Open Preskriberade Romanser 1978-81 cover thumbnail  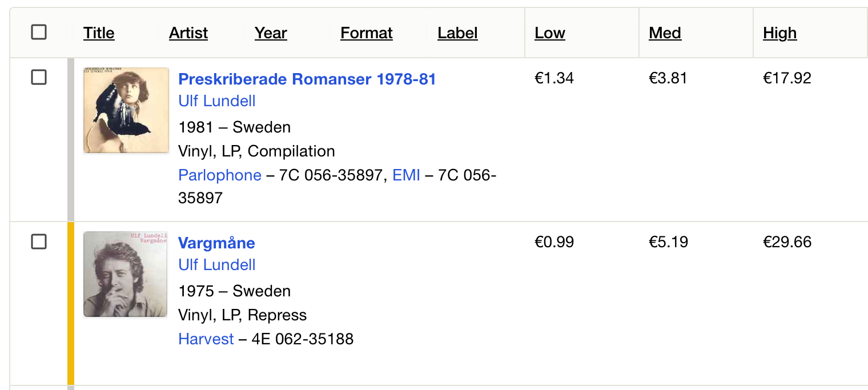click(x=126, y=110)
